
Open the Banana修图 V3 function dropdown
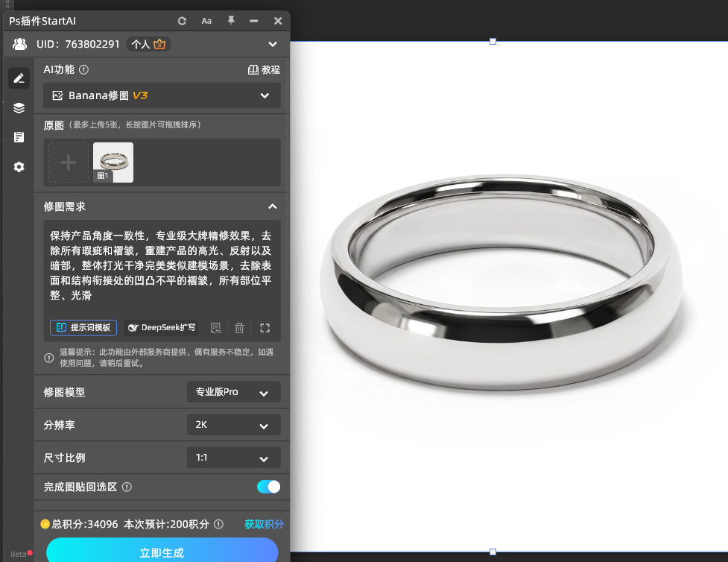pyautogui.click(x=162, y=95)
